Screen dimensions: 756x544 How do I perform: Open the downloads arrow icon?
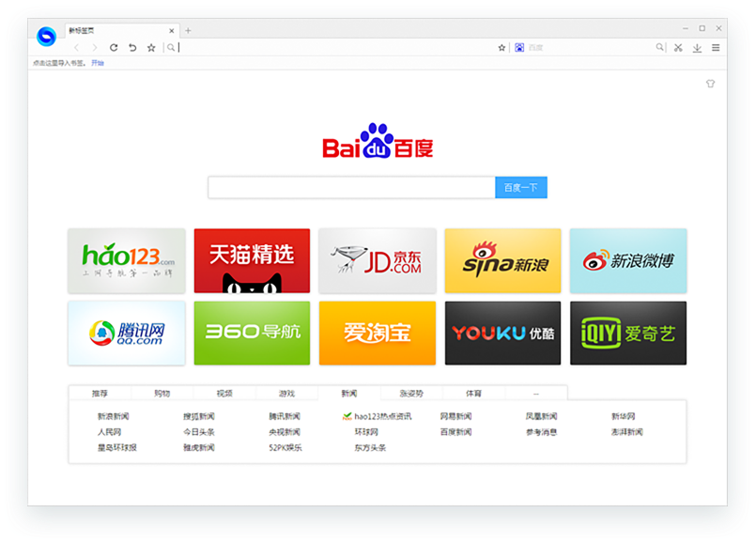pyautogui.click(x=697, y=48)
